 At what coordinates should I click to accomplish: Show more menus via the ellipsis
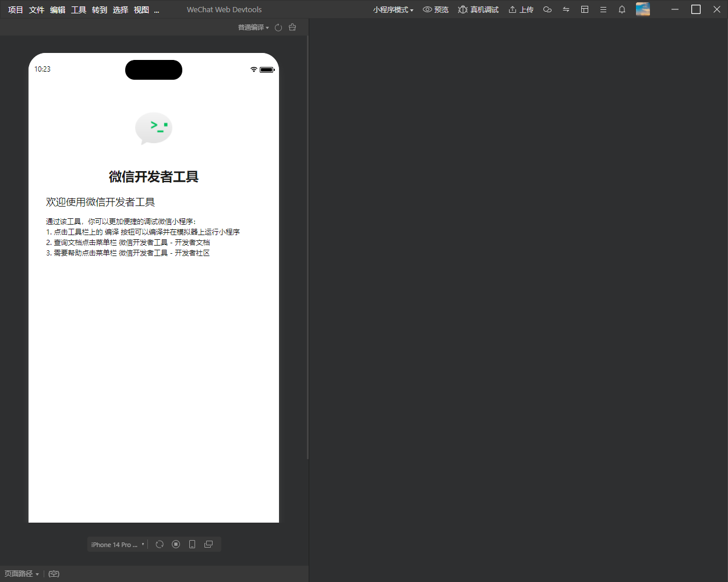pyautogui.click(x=157, y=10)
